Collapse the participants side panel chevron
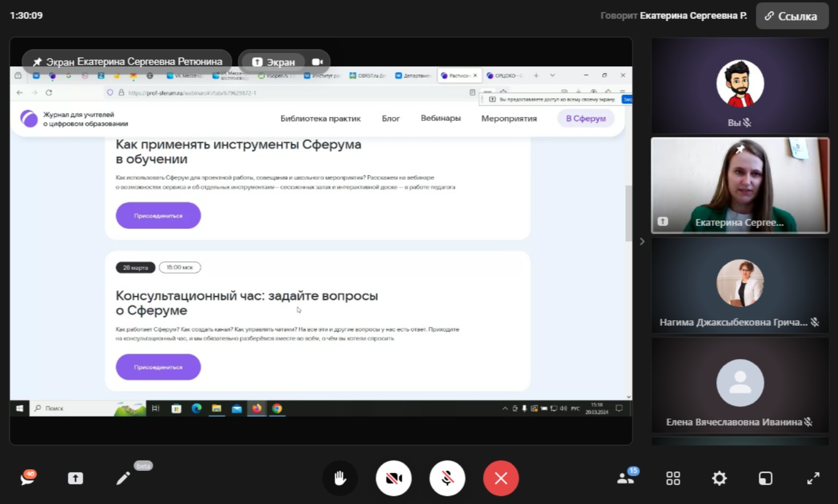The width and height of the screenshot is (838, 504). tap(642, 241)
